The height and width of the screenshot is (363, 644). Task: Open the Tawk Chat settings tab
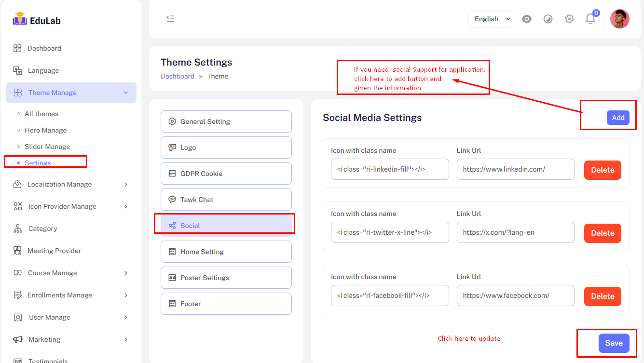[226, 200]
